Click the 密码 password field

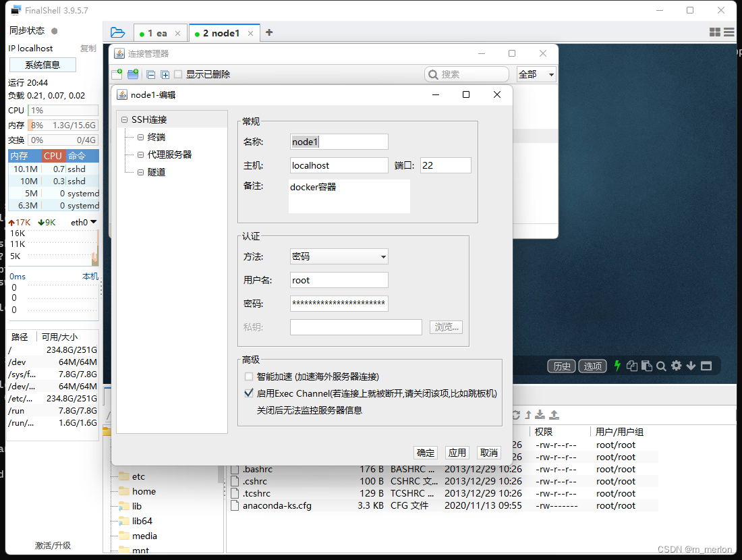tap(339, 304)
